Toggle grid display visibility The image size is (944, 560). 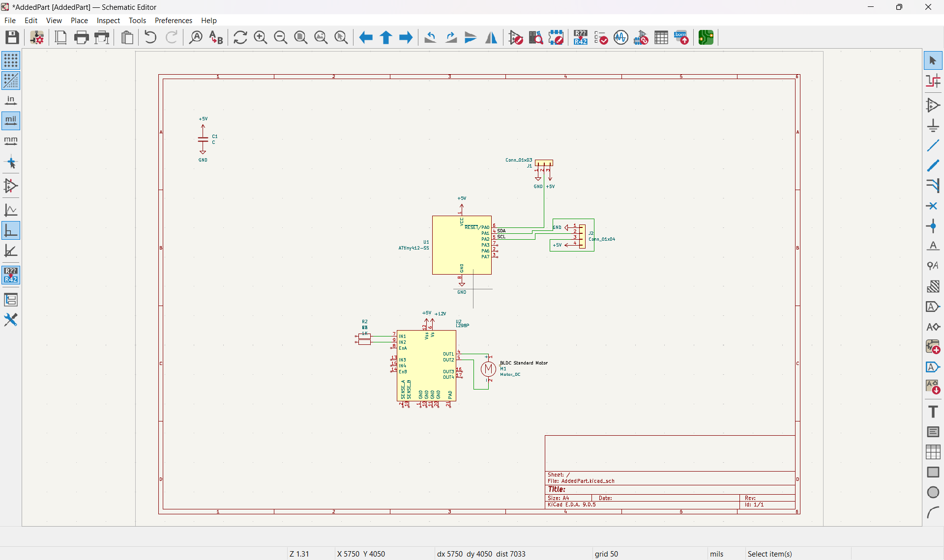coord(11,60)
